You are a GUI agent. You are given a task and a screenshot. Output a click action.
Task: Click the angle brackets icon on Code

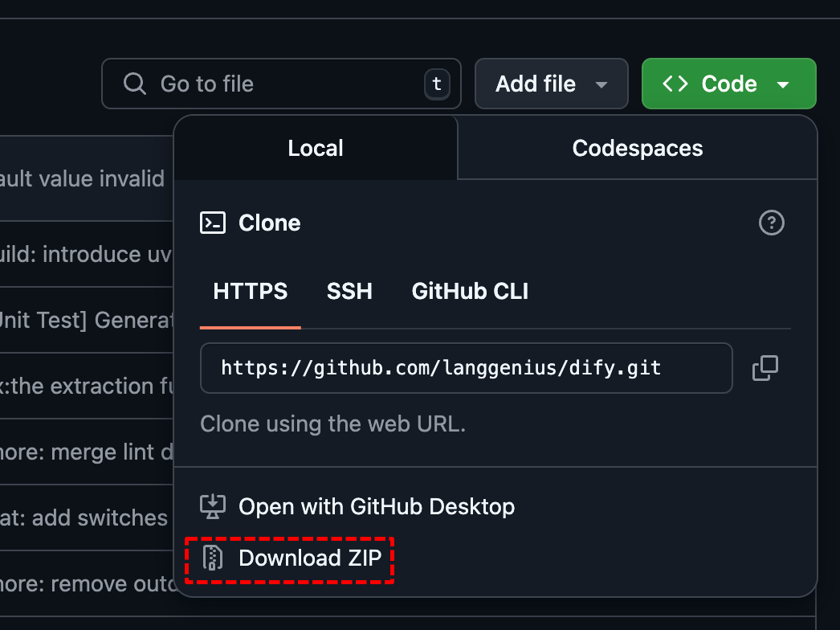(x=675, y=84)
